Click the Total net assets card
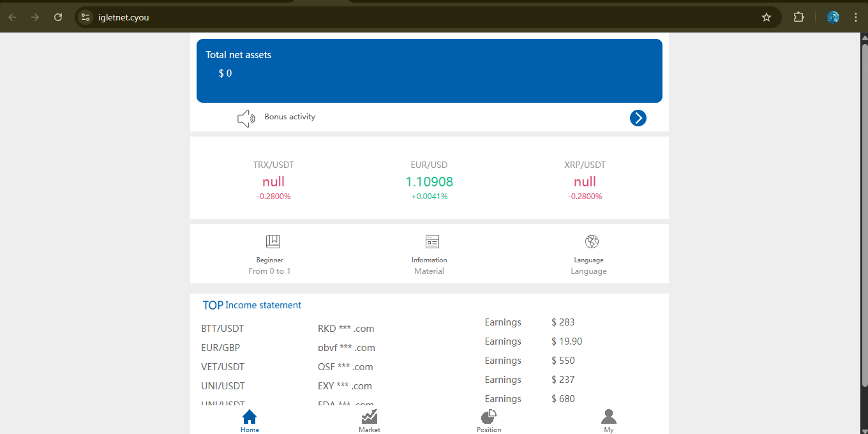The image size is (868, 434). pyautogui.click(x=429, y=70)
